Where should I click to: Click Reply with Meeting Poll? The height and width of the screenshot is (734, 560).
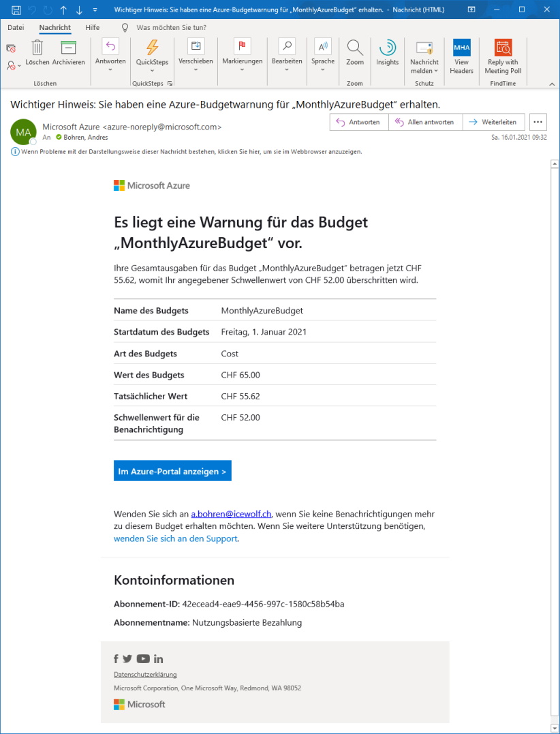(503, 57)
